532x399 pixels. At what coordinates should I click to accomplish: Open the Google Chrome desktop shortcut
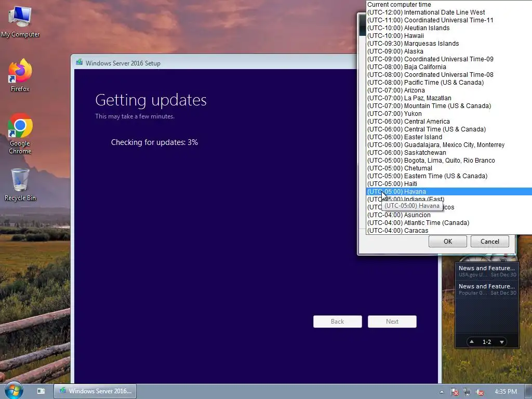coord(20,134)
